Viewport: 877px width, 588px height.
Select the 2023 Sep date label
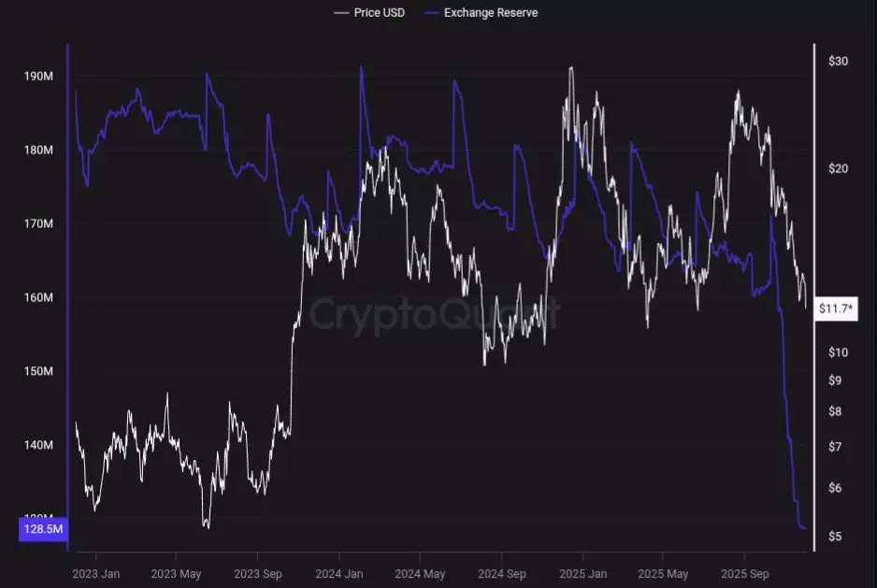259,573
